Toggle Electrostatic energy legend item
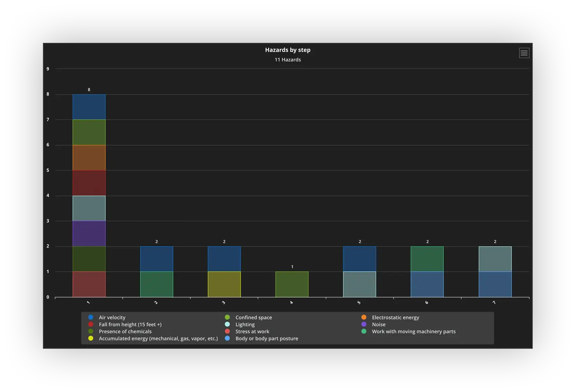Image resolution: width=576 pixels, height=392 pixels. (x=390, y=317)
